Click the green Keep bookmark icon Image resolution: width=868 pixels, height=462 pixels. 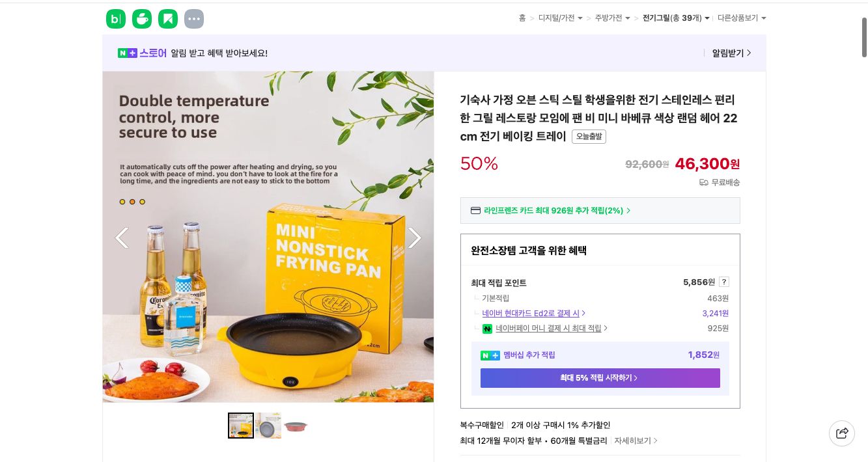(x=168, y=19)
